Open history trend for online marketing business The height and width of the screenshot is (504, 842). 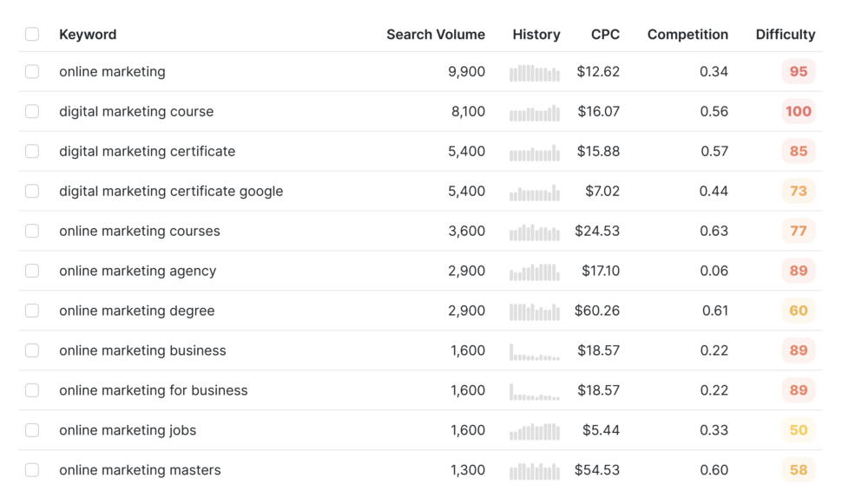point(535,351)
